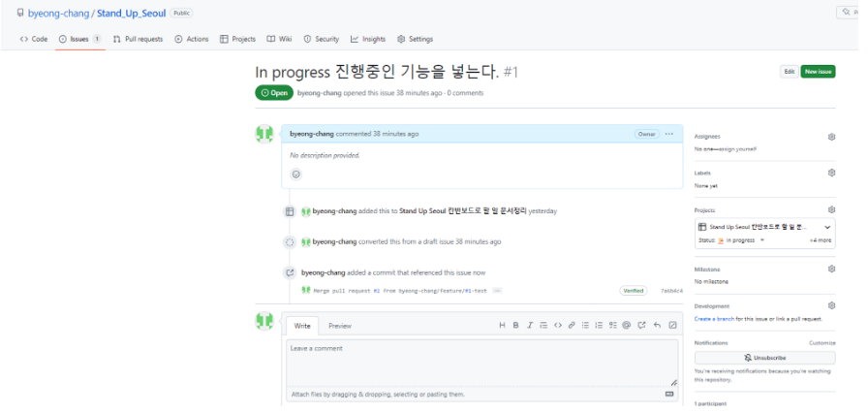Click the Edit issue title button
This screenshot has height=413, width=868.
click(x=790, y=72)
